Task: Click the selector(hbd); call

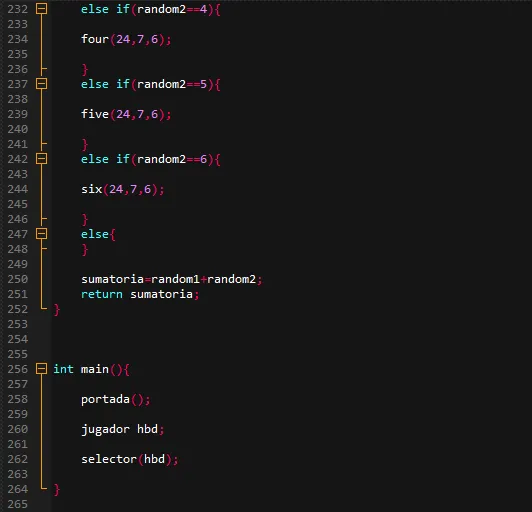Action: click(130, 459)
